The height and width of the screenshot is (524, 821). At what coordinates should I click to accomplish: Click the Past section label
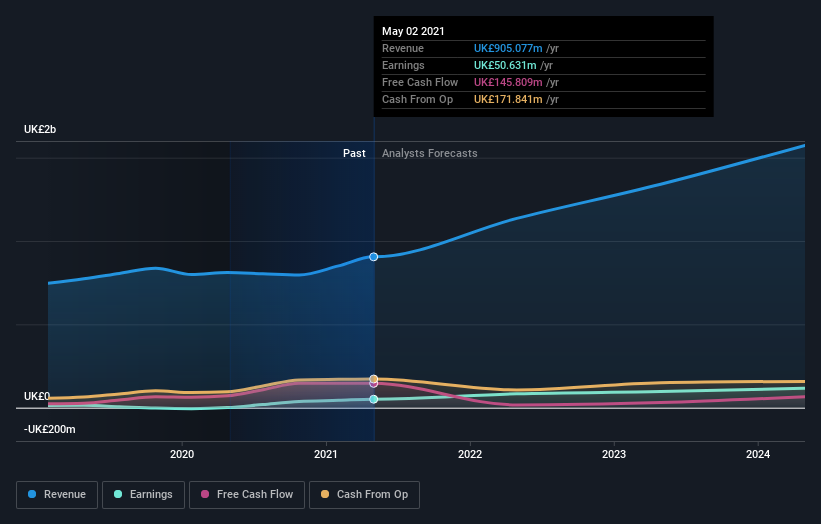pos(354,153)
